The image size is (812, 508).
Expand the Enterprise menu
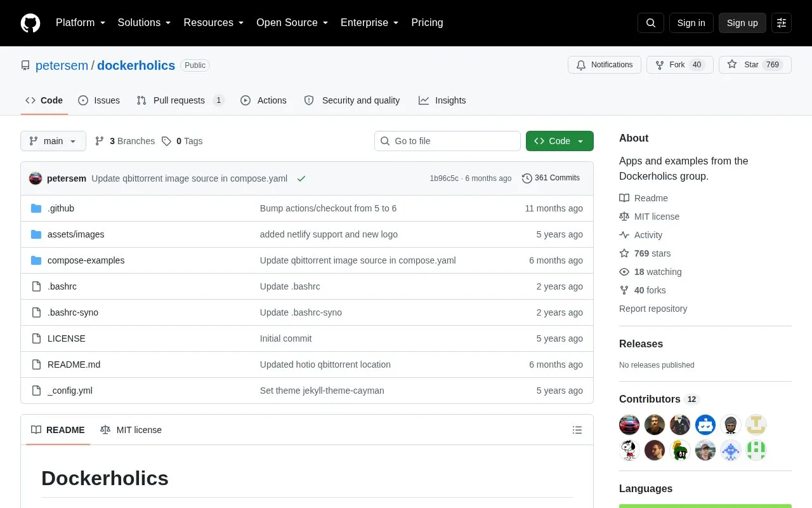coord(370,23)
